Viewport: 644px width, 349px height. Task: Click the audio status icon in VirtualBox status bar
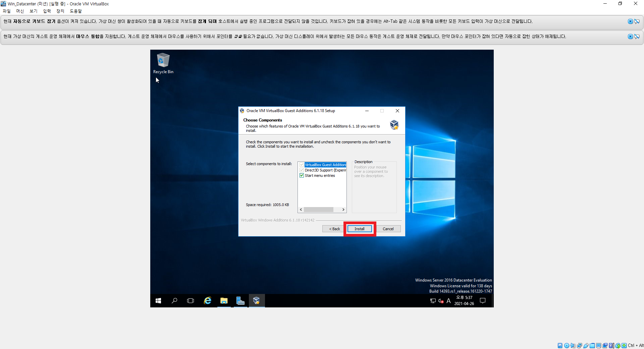(x=573, y=345)
